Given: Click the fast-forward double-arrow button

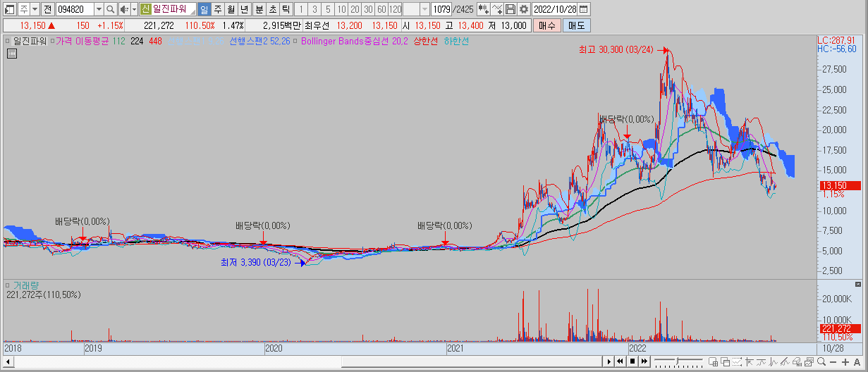Looking at the screenshot, I should (x=644, y=361).
